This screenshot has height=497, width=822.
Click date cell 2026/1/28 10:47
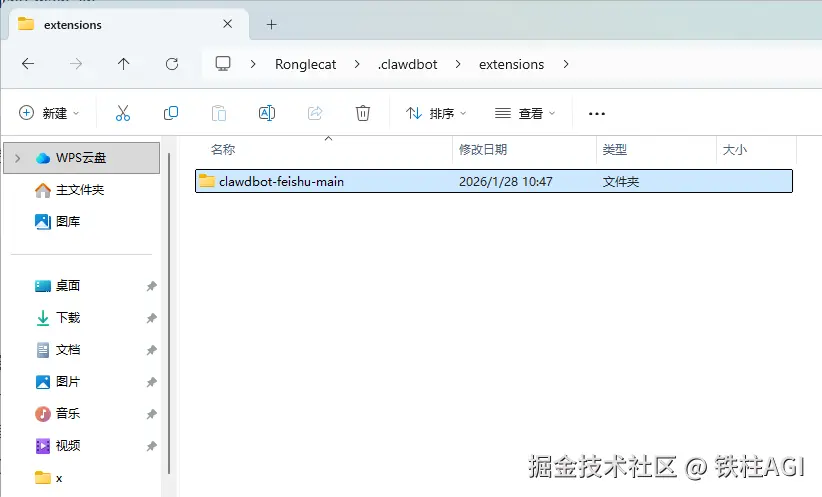tap(505, 182)
